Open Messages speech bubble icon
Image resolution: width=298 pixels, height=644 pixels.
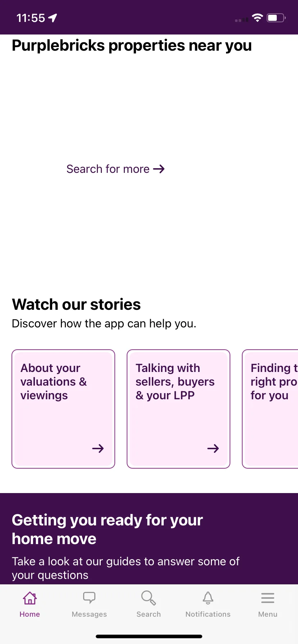click(x=89, y=598)
